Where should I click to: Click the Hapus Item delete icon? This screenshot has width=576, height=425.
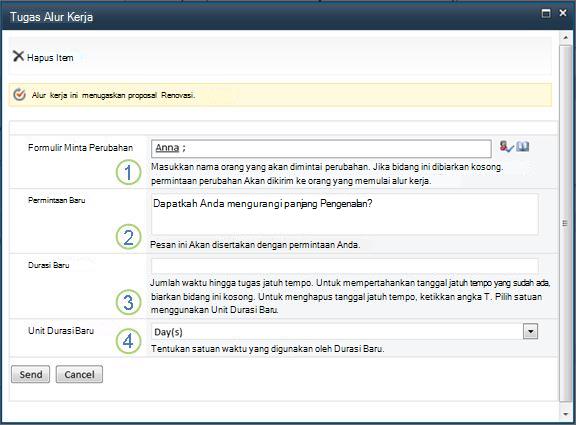(x=18, y=56)
